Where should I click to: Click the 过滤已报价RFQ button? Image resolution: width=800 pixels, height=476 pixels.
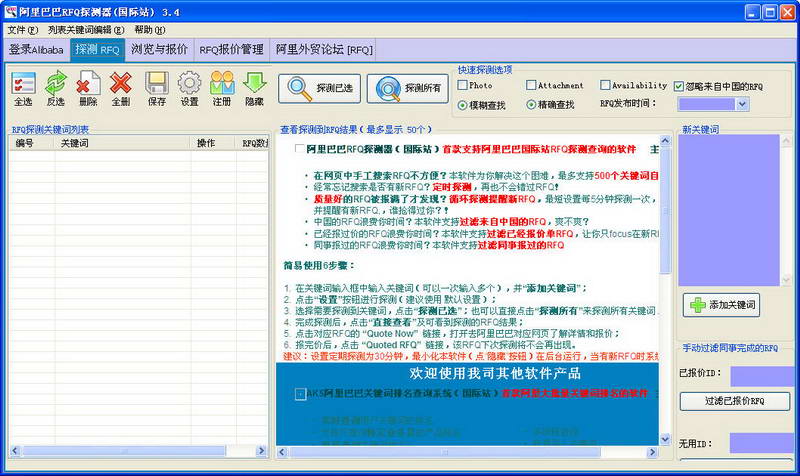736,401
